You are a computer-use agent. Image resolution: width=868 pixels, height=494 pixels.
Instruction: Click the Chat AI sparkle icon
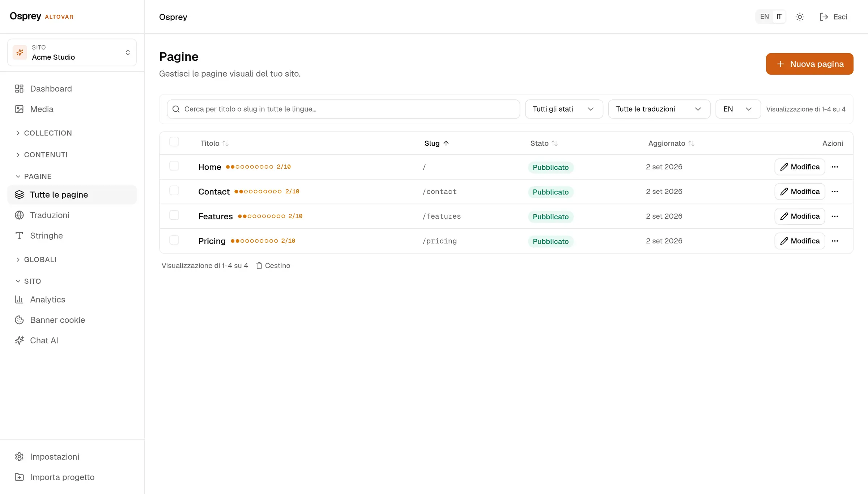tap(19, 340)
